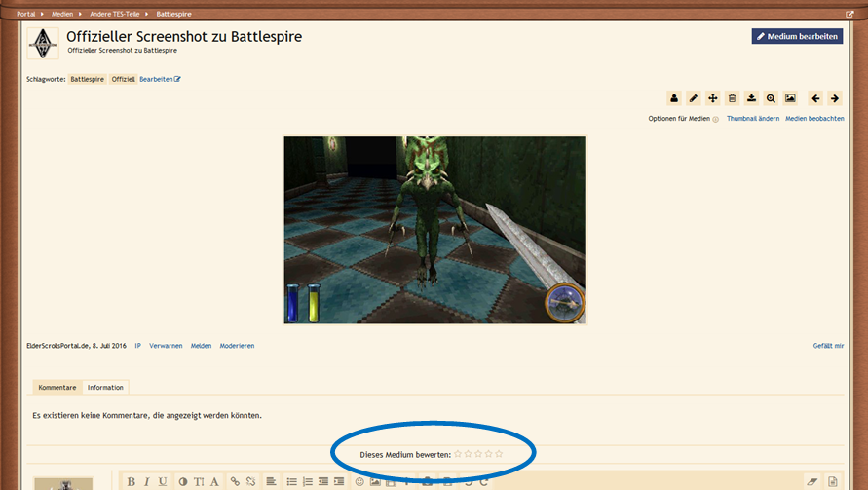Insert numbered list in editor
Screen dimensions: 868x490
coord(307,481)
